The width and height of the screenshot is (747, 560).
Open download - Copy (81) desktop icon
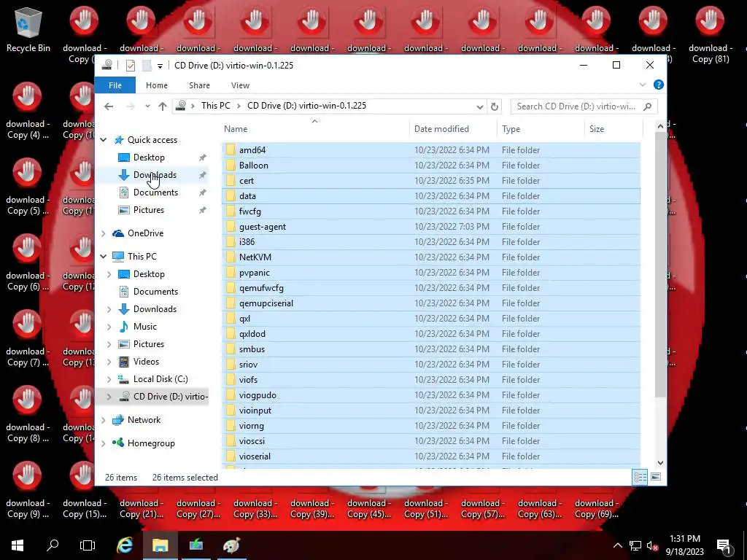tap(710, 36)
